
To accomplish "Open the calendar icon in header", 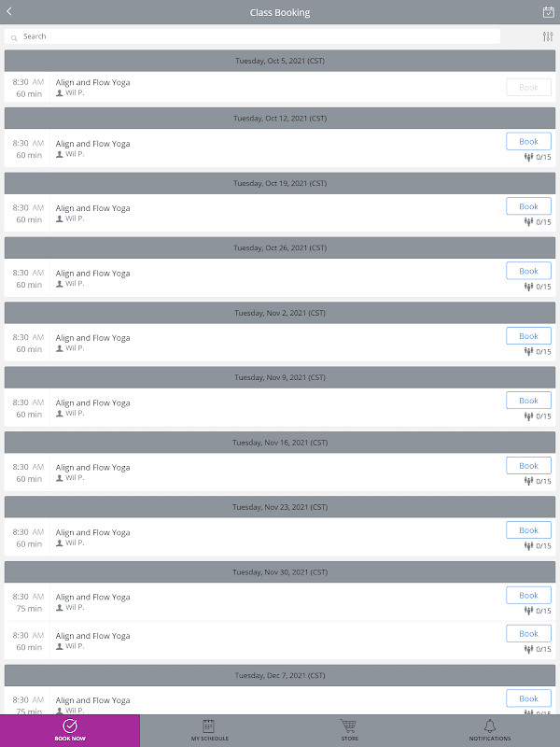I will 548,12.
